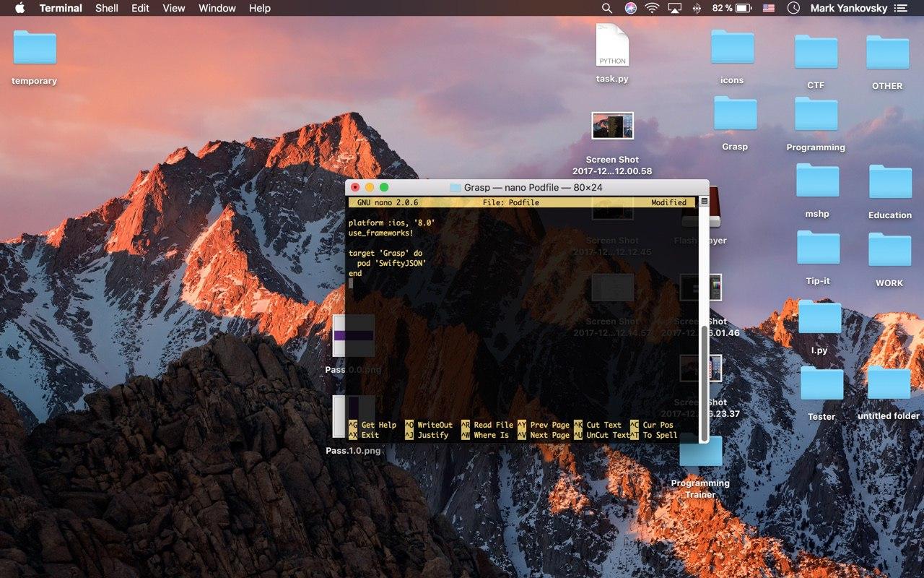The image size is (924, 578).
Task: Select Screen Shot 2017-12...12.00.58 thumbnail
Action: [612, 126]
